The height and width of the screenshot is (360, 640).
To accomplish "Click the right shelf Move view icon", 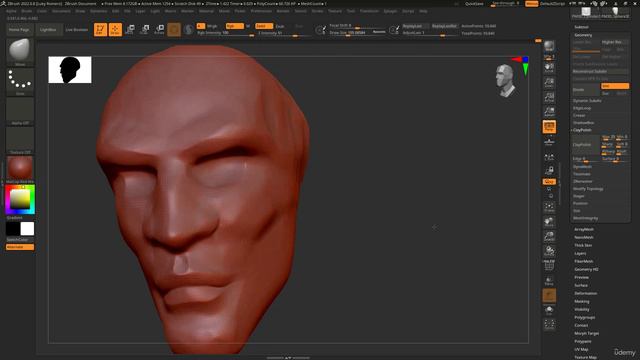I will pyautogui.click(x=549, y=222).
